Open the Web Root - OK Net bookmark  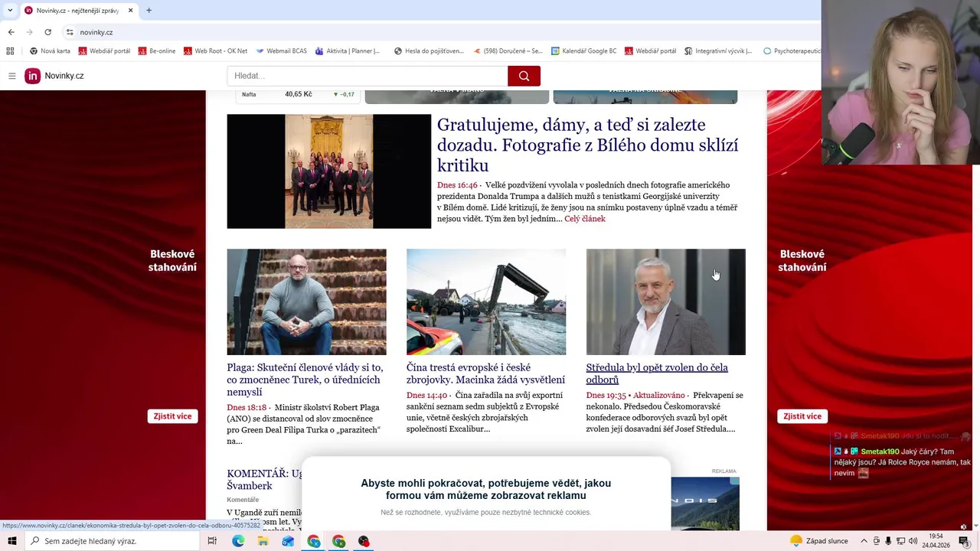[215, 51]
